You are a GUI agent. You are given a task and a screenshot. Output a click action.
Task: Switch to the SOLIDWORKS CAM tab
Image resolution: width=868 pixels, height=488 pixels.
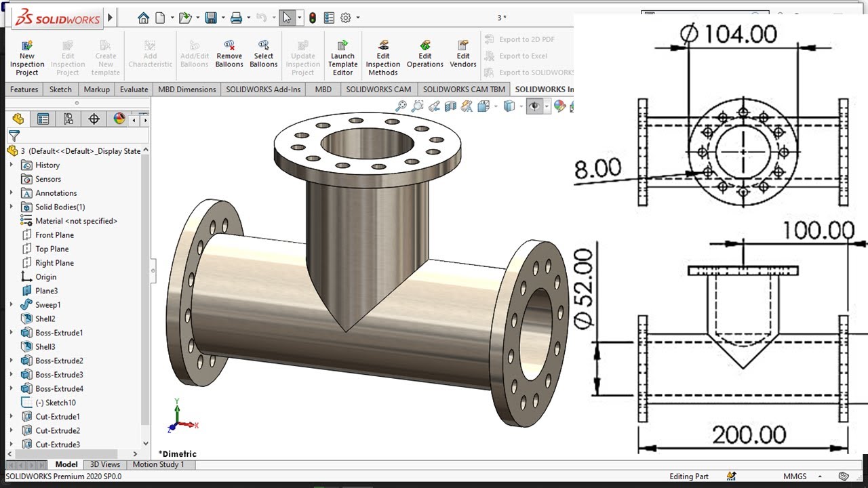click(x=378, y=89)
